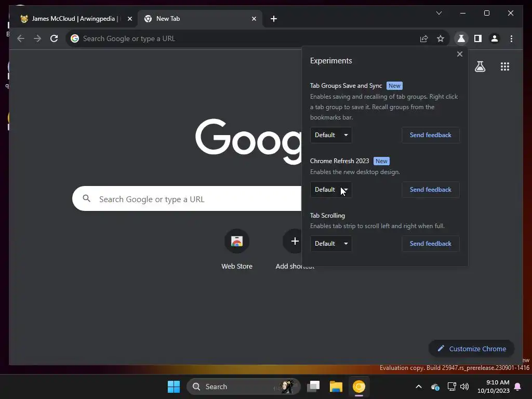Click the OneDrive cloud tray icon
The image size is (532, 399).
(435, 387)
